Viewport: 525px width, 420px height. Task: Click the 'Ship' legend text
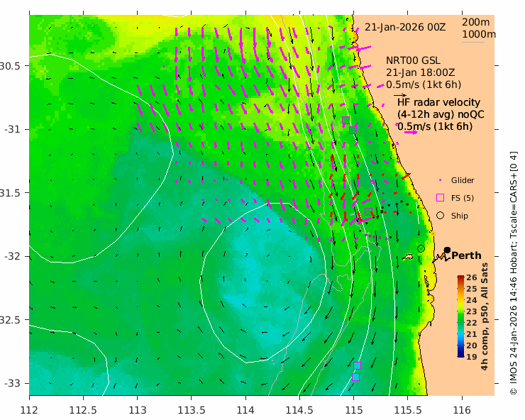pyautogui.click(x=460, y=216)
